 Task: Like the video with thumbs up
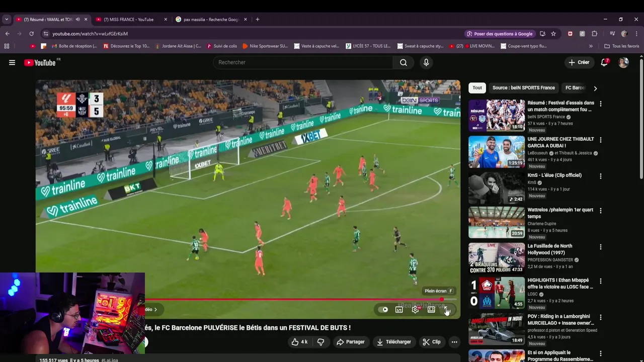pyautogui.click(x=299, y=342)
